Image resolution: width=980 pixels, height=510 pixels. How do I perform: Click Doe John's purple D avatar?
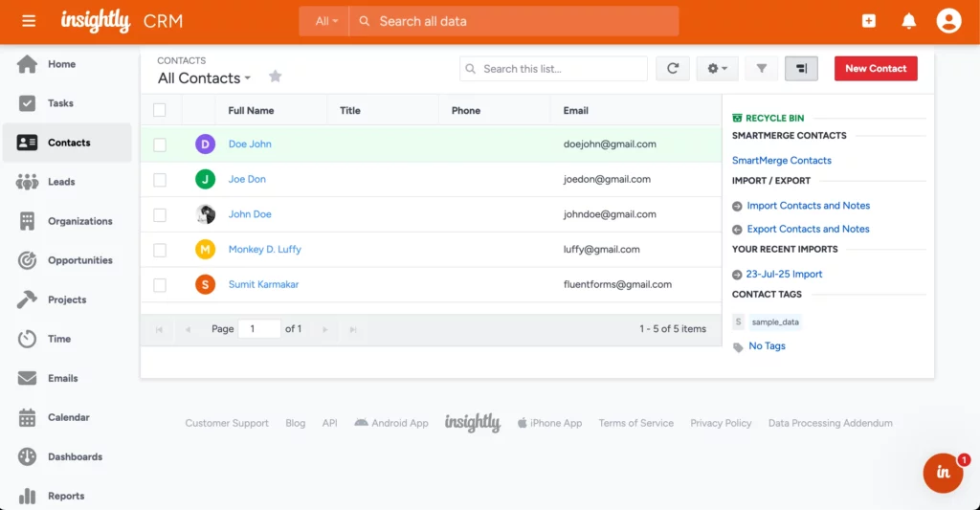click(205, 144)
